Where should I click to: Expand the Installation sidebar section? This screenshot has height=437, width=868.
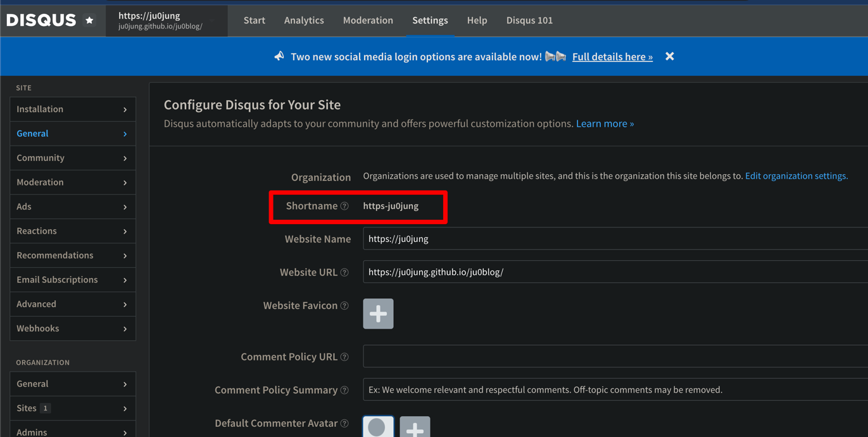click(x=72, y=110)
